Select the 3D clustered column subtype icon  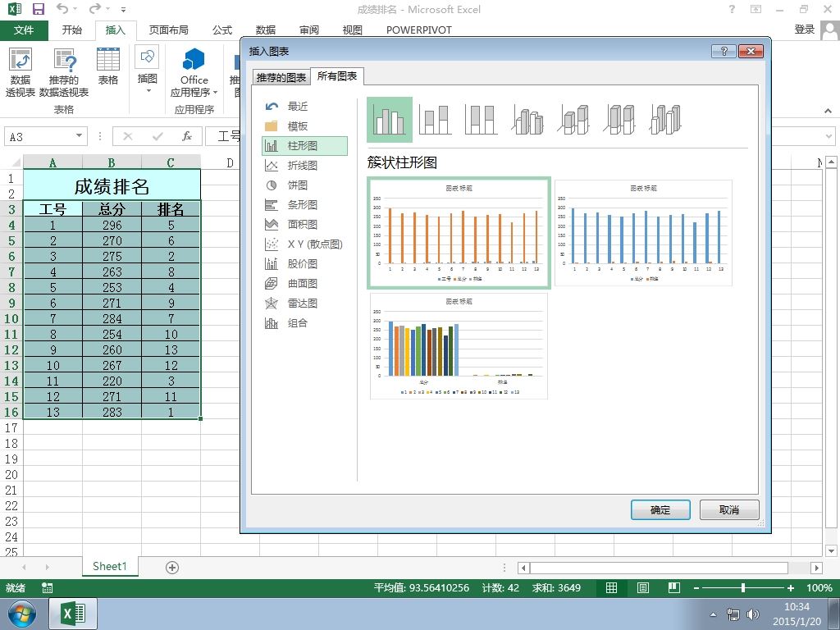pyautogui.click(x=528, y=120)
